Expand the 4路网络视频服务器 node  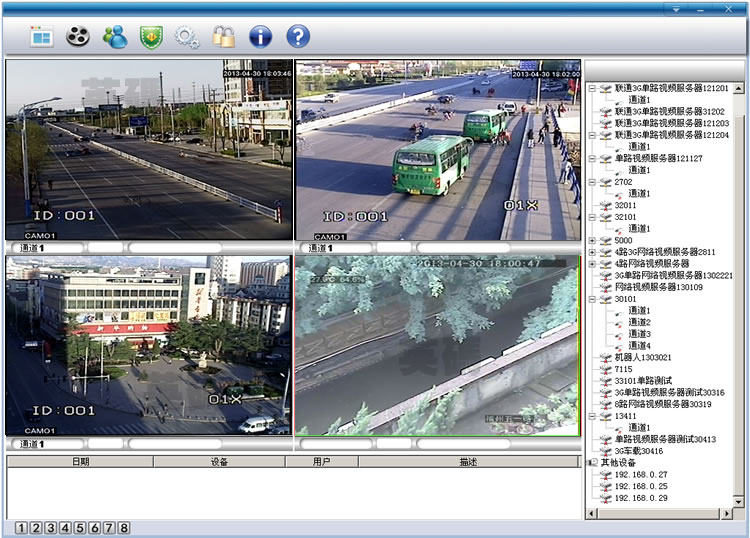[592, 264]
